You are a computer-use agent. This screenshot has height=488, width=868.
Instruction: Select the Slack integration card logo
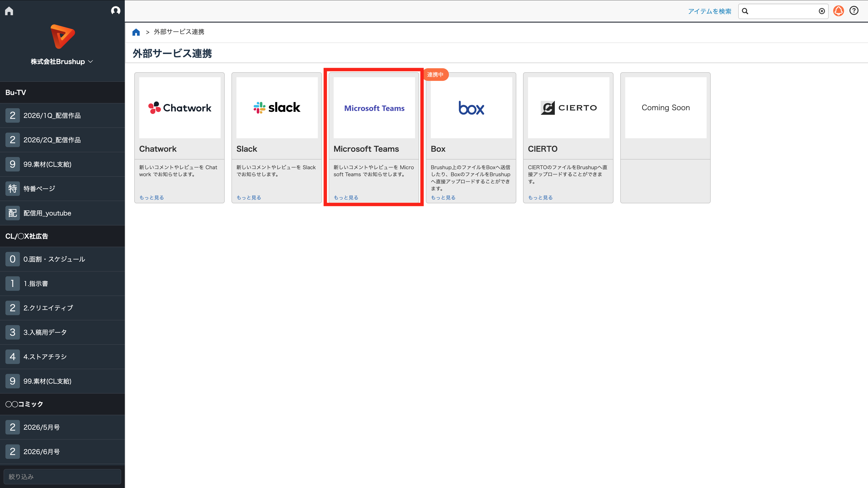[277, 108]
